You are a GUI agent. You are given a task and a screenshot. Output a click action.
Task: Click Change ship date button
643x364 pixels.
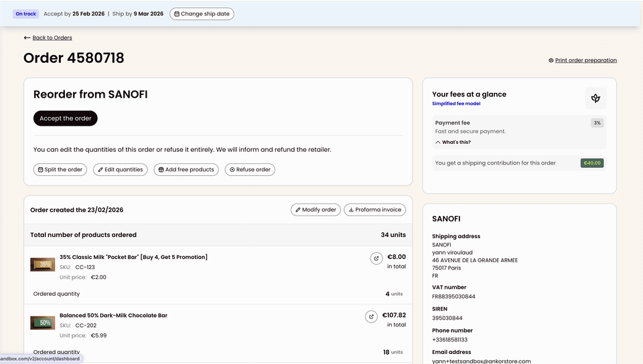pyautogui.click(x=202, y=14)
